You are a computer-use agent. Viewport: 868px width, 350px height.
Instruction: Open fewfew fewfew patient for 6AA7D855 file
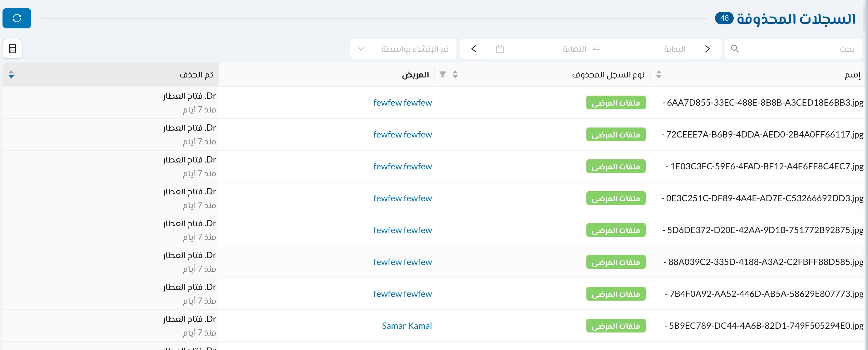pos(402,102)
